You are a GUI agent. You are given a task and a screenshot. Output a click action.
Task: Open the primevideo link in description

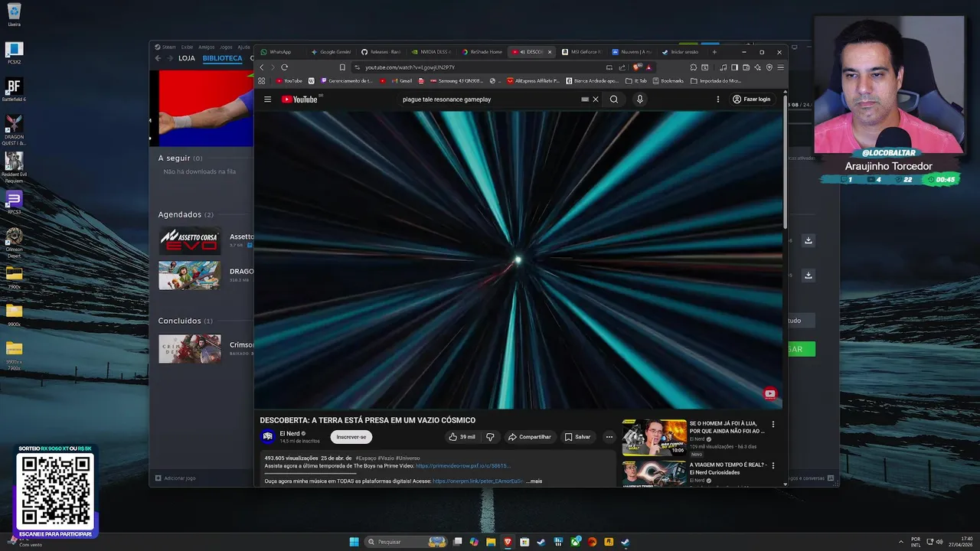coord(462,465)
